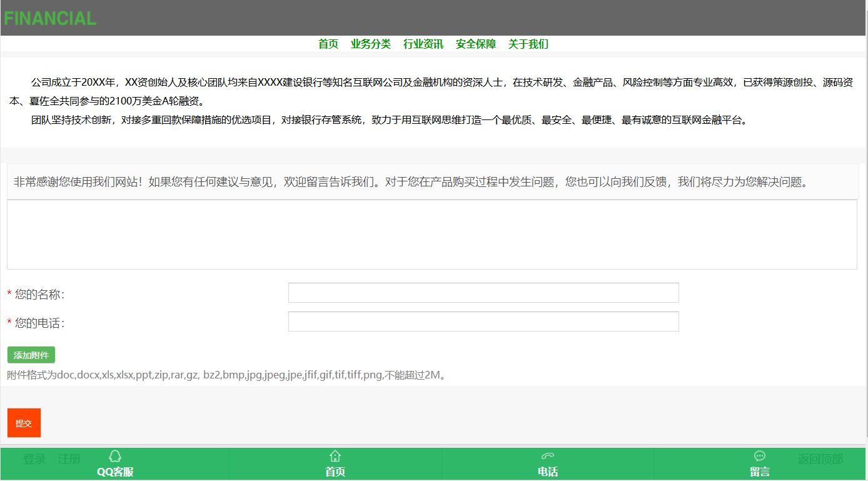Click the 电话 phone handset icon
868x481 pixels.
click(x=548, y=456)
